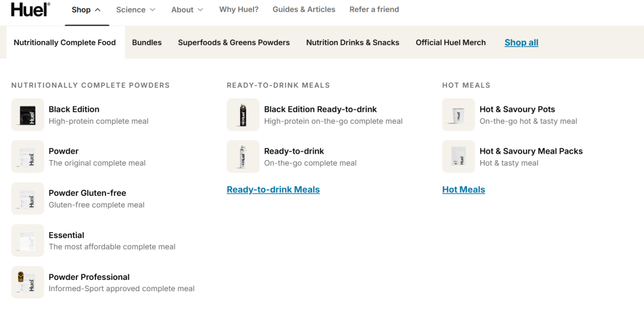Collapse the Shop menu chevron
The image size is (644, 309).
[x=98, y=10]
